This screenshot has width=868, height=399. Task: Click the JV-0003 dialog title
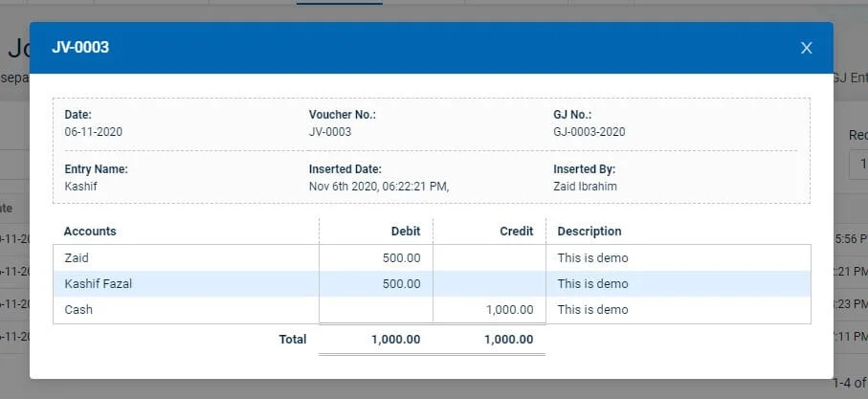80,47
